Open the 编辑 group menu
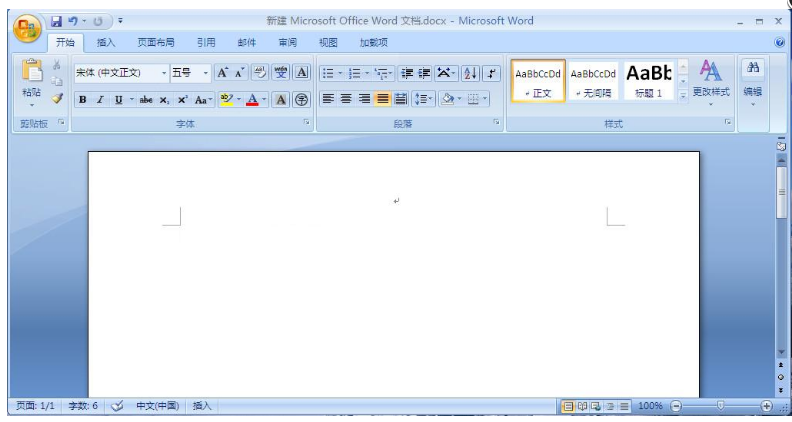Image resolution: width=792 pixels, height=422 pixels. (753, 83)
